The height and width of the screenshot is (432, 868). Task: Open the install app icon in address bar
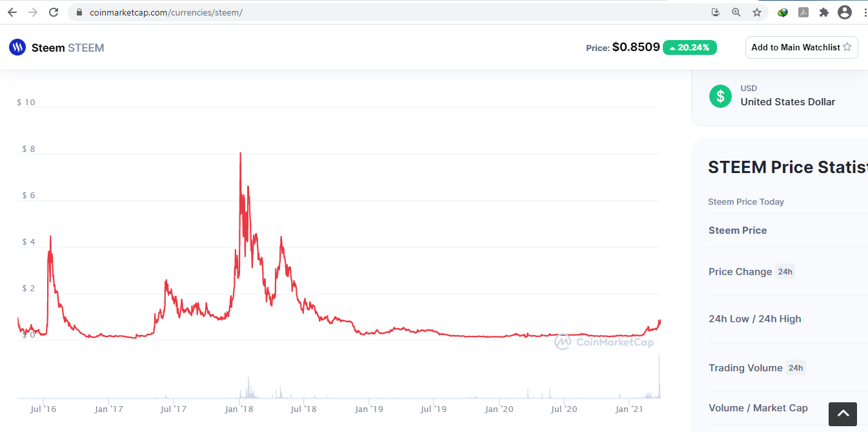[715, 12]
